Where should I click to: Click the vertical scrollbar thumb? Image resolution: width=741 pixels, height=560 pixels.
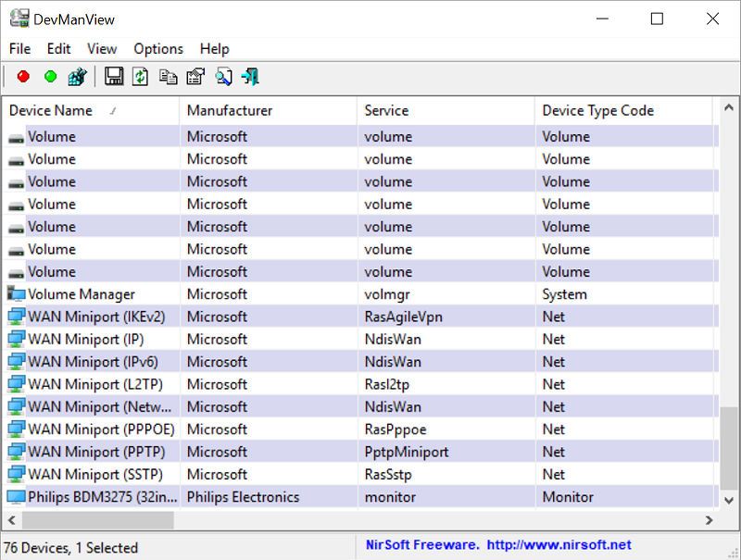click(x=729, y=449)
